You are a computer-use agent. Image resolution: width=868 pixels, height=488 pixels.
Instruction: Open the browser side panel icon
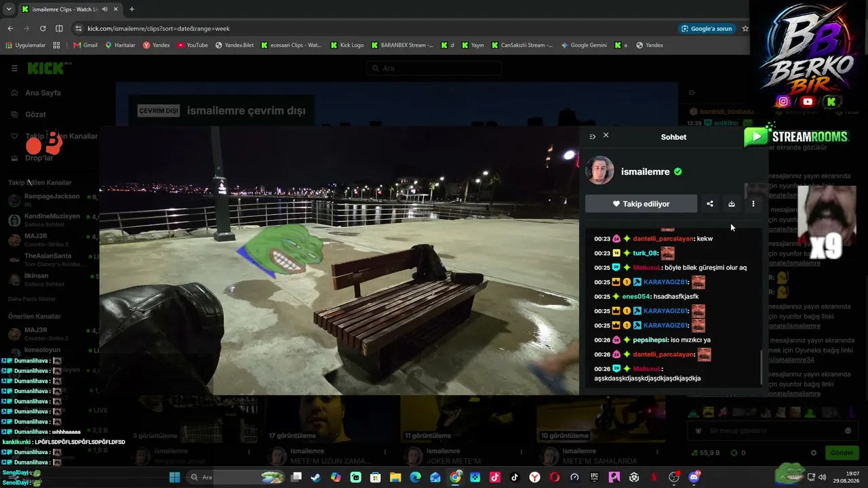click(59, 28)
